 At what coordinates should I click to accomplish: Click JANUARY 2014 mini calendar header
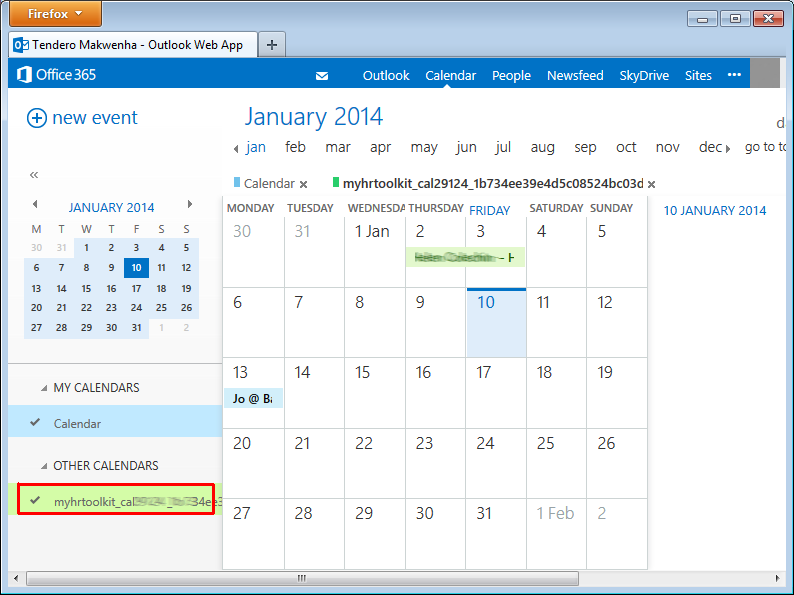[111, 208]
